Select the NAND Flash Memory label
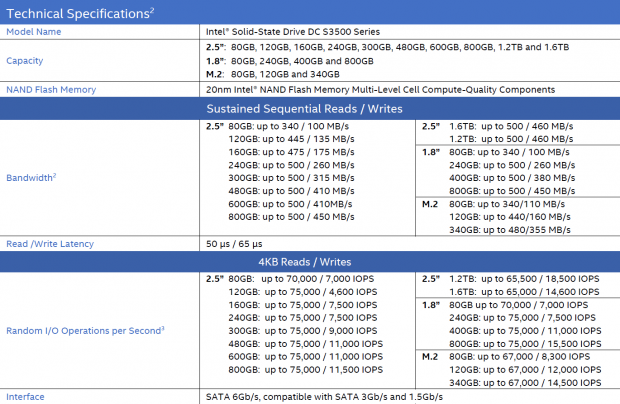Viewport: 620px width, 404px height. (51, 90)
